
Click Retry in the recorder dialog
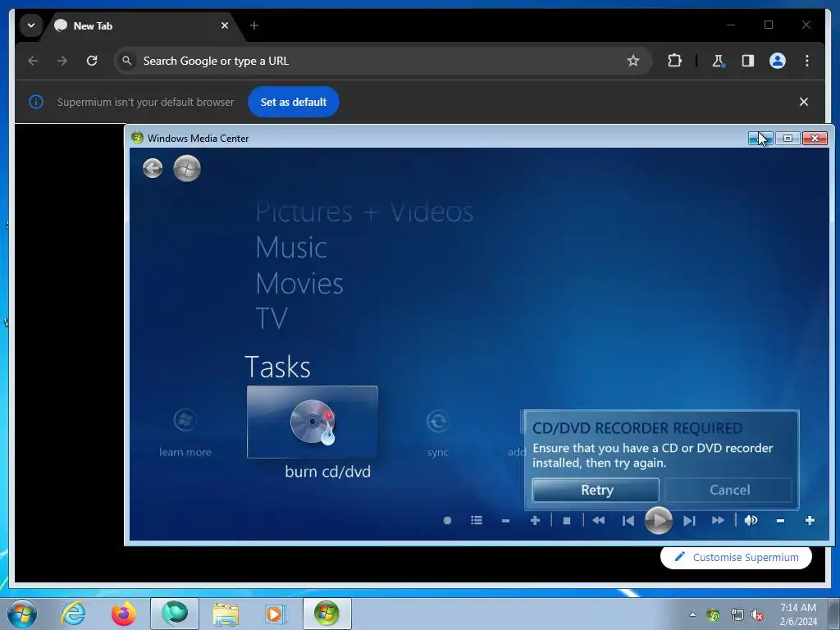[x=596, y=490]
